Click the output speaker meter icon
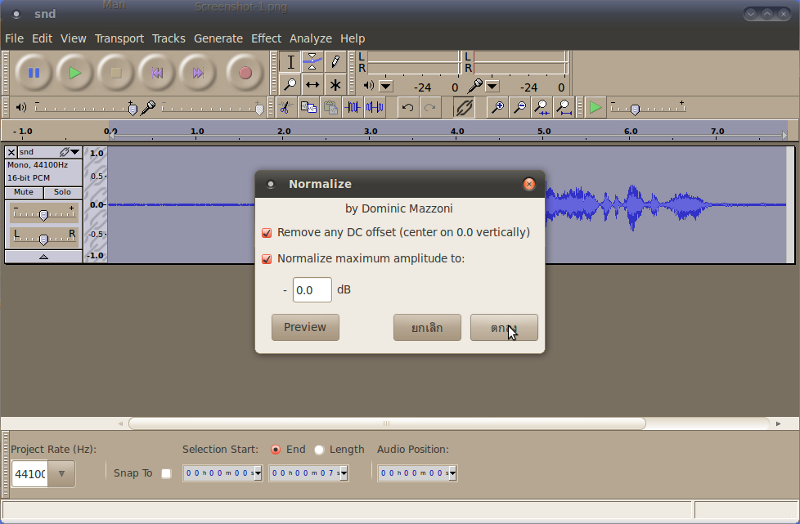The width and height of the screenshot is (800, 524). (368, 86)
